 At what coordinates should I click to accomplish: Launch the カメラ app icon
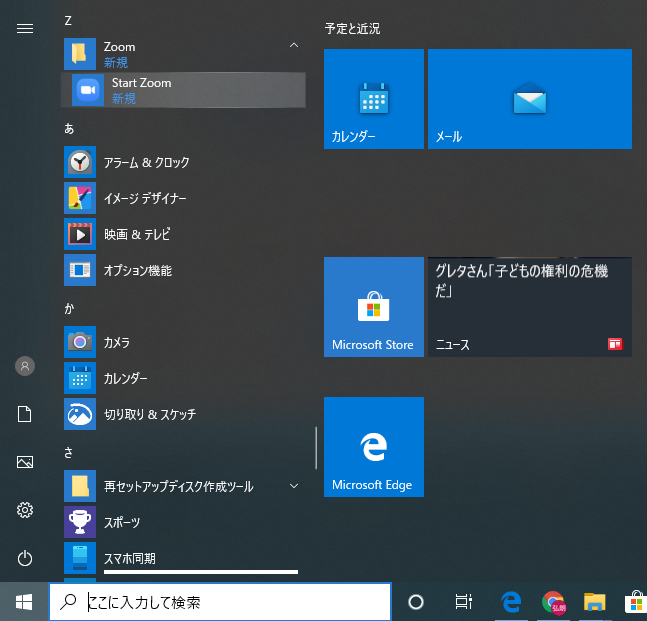coord(80,342)
